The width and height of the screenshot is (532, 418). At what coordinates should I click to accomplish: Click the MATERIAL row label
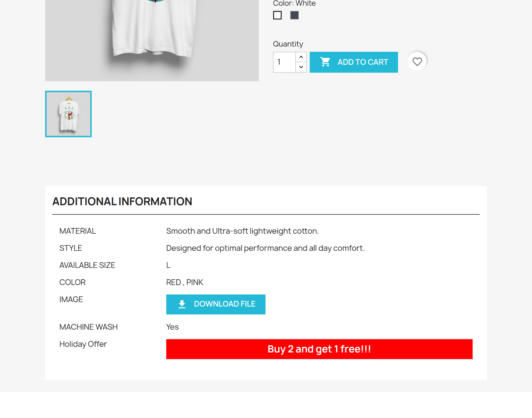[78, 231]
